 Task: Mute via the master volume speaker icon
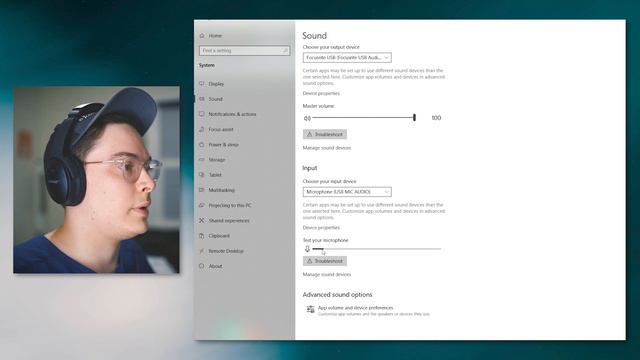[307, 118]
